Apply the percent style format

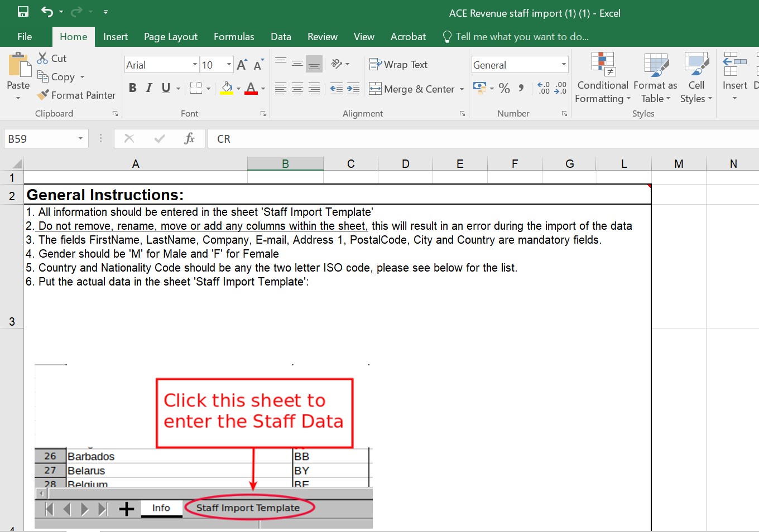point(505,88)
